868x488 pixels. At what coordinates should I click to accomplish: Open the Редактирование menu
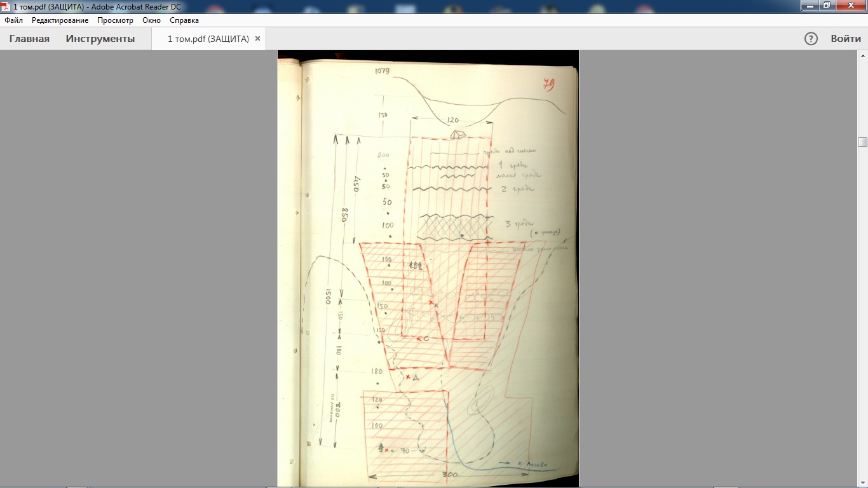click(60, 20)
